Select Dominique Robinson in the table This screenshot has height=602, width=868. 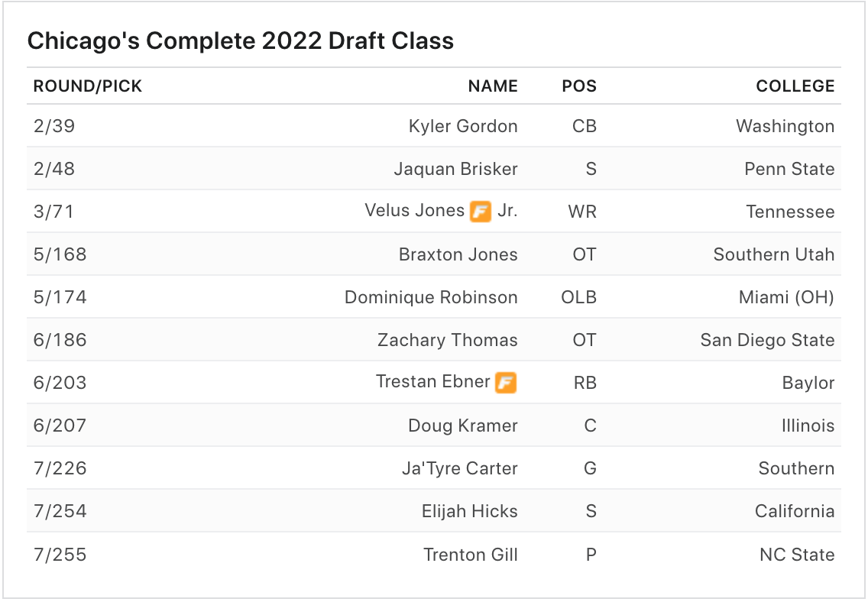click(431, 297)
